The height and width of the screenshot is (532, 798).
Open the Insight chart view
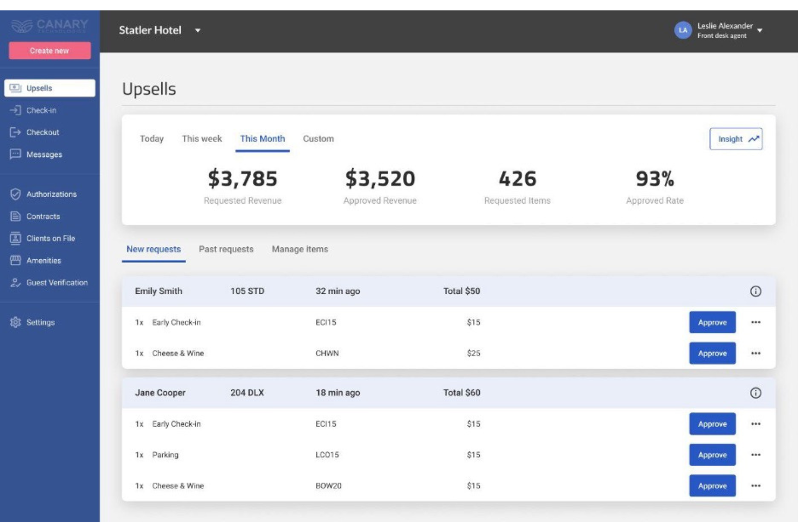[x=735, y=139]
